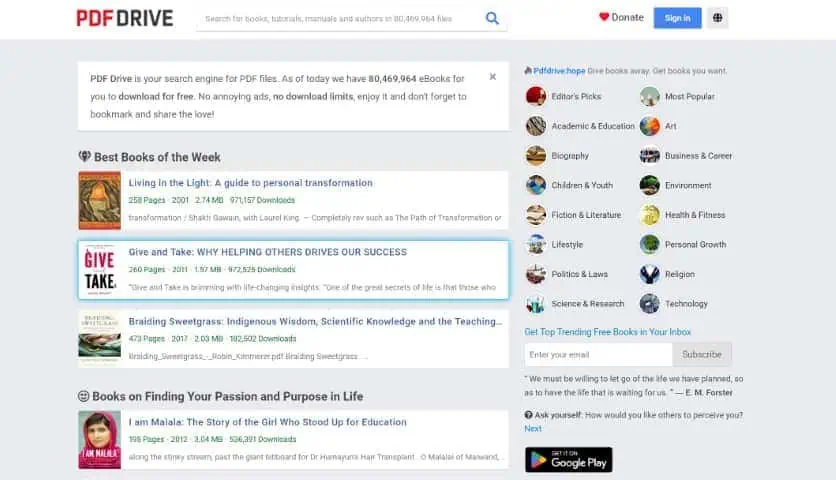The width and height of the screenshot is (836, 480).
Task: Click I am Malala cover thumbnail
Action: click(x=100, y=440)
